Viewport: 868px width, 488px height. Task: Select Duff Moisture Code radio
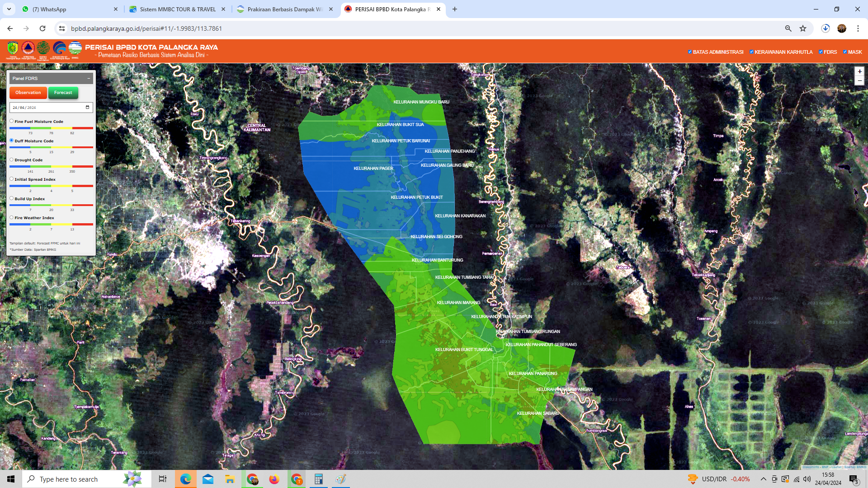tap(12, 141)
